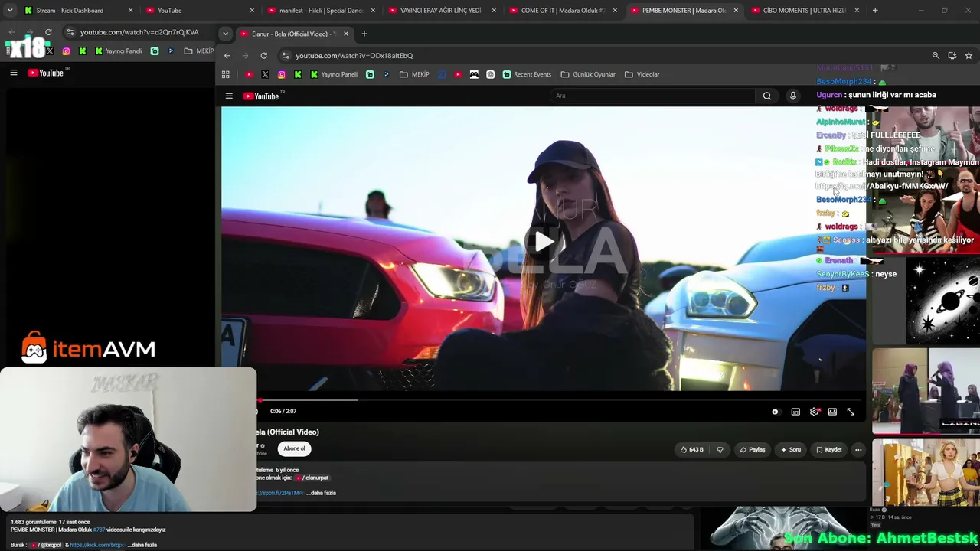Reload the page in back browser window
This screenshot has height=551, width=980.
click(48, 32)
